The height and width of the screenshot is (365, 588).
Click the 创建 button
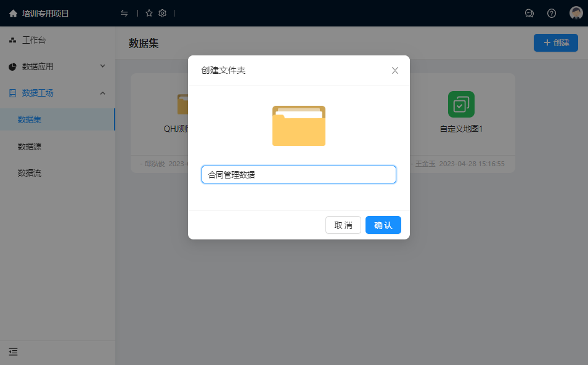(x=555, y=42)
